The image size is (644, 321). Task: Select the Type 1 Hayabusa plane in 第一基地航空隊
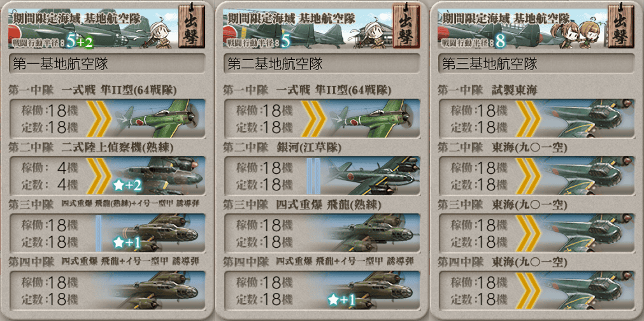click(160, 118)
